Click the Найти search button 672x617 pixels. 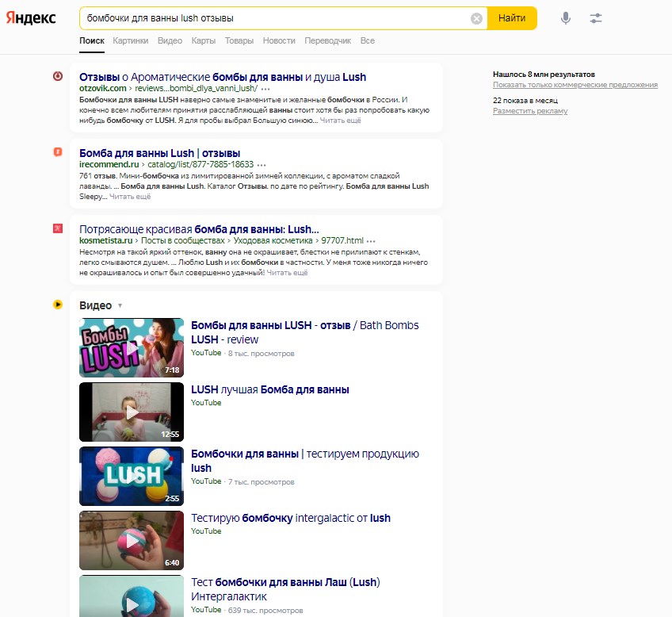[x=512, y=18]
